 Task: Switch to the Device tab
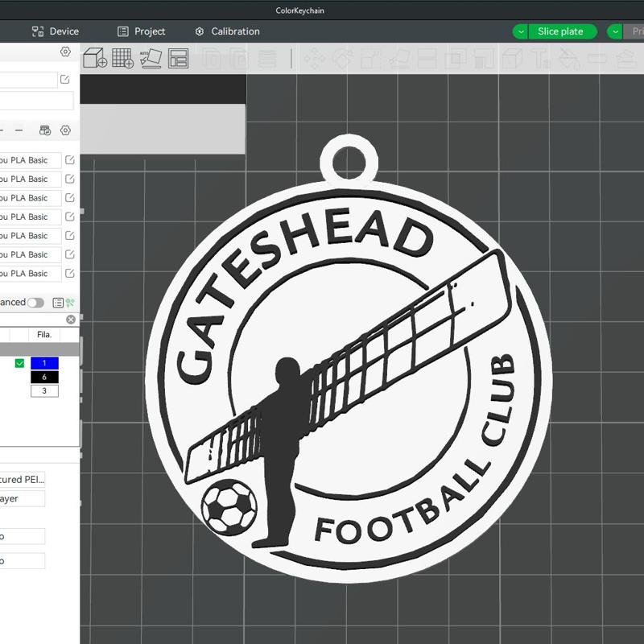coord(56,31)
